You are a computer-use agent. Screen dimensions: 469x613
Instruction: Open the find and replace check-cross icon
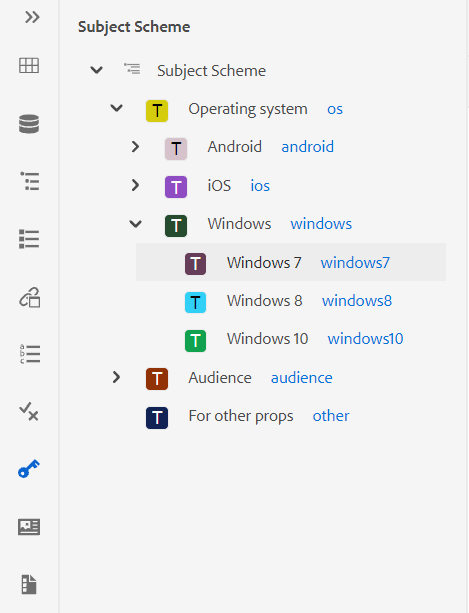click(x=29, y=412)
